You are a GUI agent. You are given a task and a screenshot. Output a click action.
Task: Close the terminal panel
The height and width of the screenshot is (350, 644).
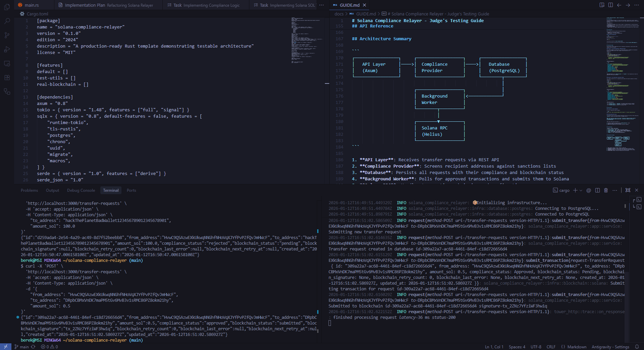638,190
